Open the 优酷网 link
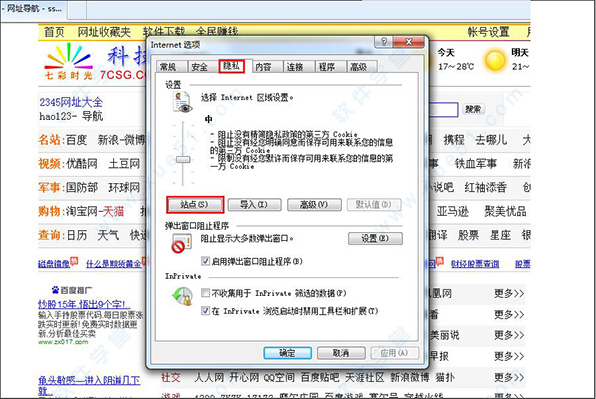 [x=82, y=164]
